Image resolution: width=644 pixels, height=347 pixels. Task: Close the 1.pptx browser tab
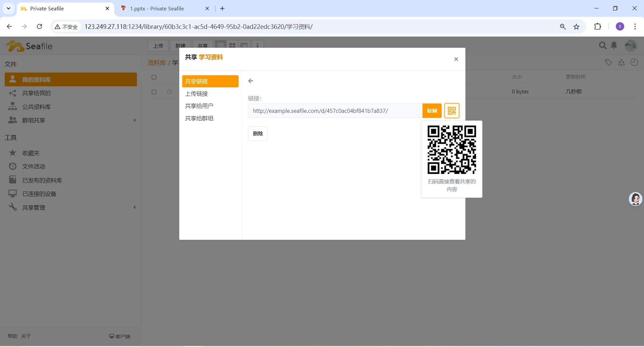[x=207, y=8]
